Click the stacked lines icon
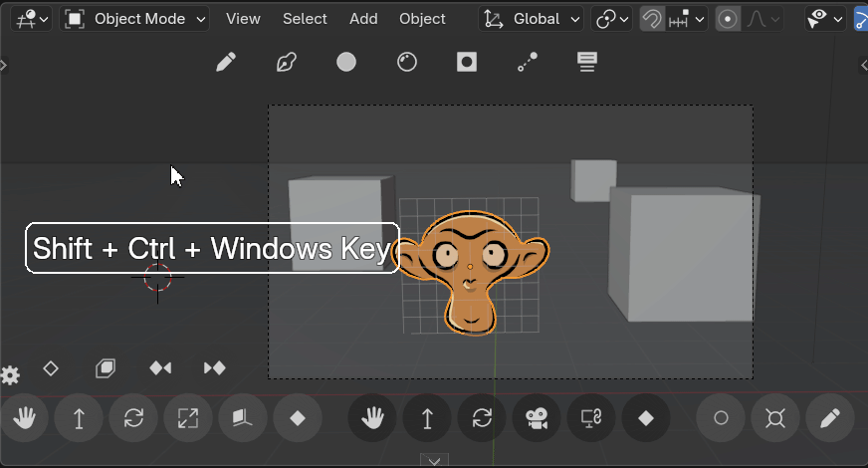 (587, 62)
